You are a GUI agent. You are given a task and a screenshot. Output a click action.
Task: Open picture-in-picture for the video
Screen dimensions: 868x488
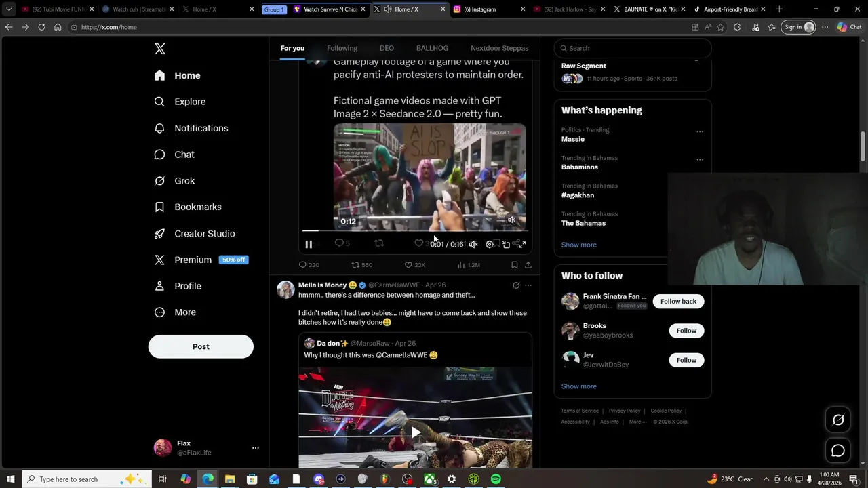(506, 245)
